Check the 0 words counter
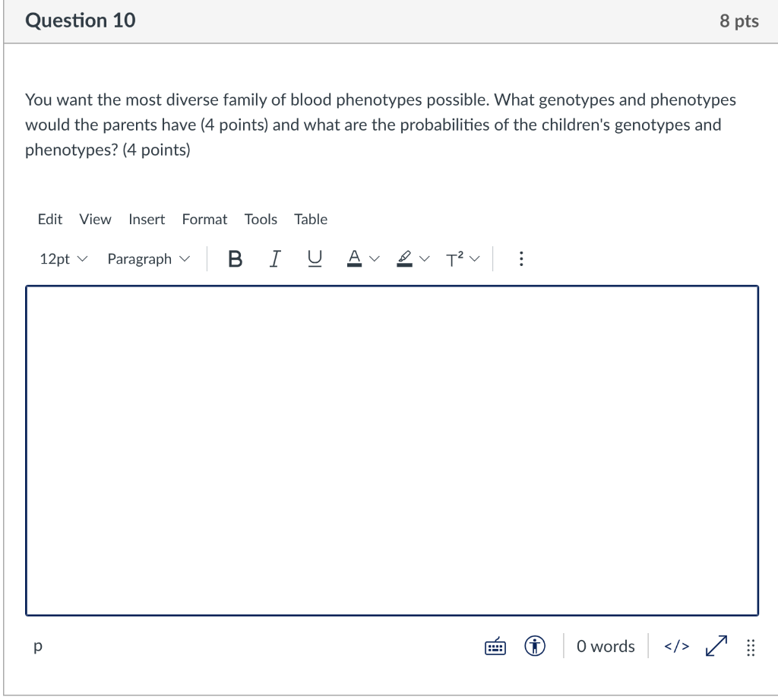The height and width of the screenshot is (700, 778). pyautogui.click(x=606, y=646)
